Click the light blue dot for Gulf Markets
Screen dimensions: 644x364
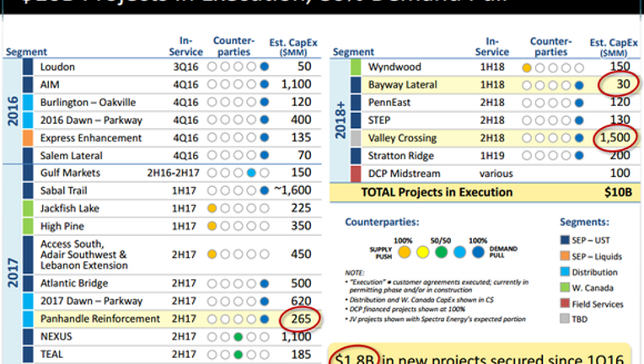tap(251, 174)
